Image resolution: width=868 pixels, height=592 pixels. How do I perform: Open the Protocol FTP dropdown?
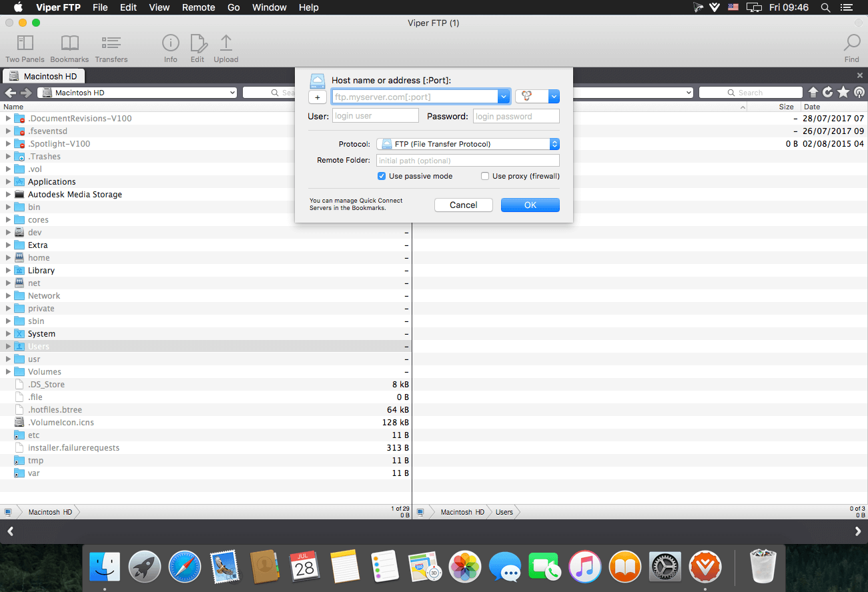[468, 144]
